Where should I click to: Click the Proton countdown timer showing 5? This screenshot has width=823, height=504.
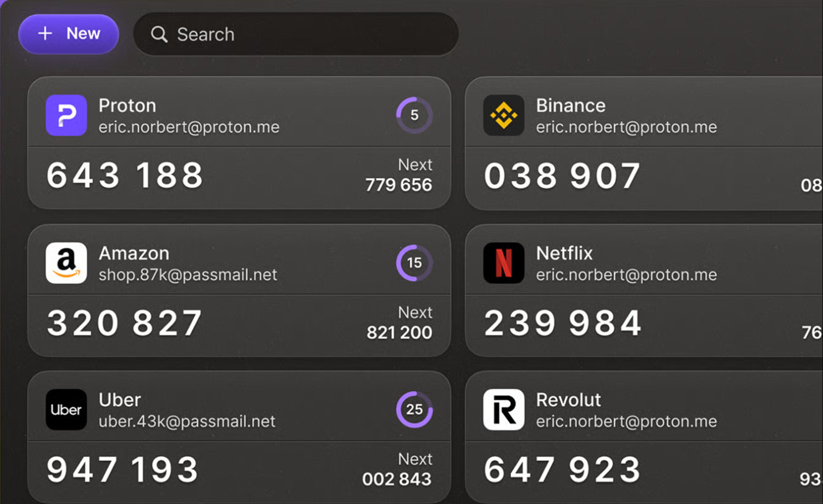[x=414, y=115]
